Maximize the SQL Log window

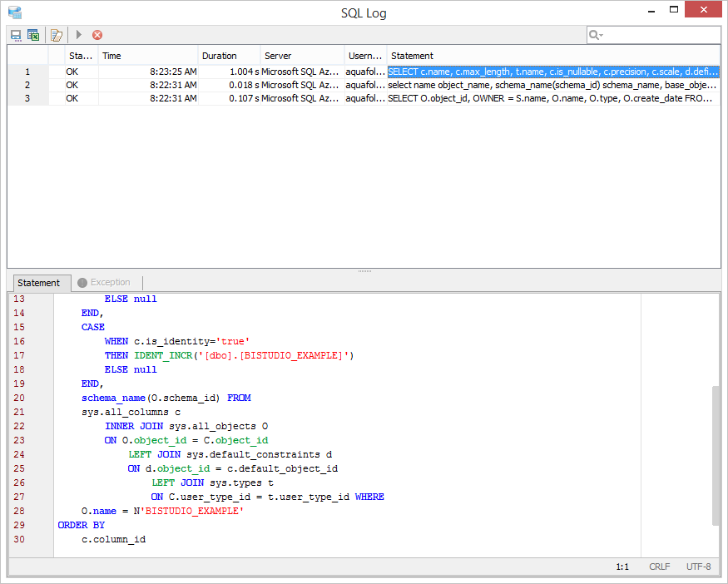[674, 10]
